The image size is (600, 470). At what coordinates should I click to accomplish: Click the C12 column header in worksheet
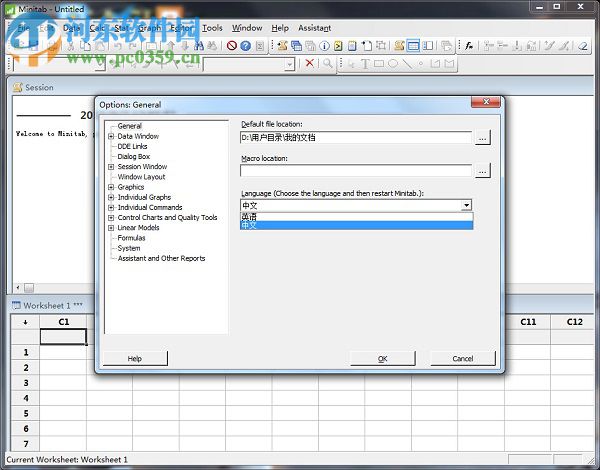tap(574, 322)
